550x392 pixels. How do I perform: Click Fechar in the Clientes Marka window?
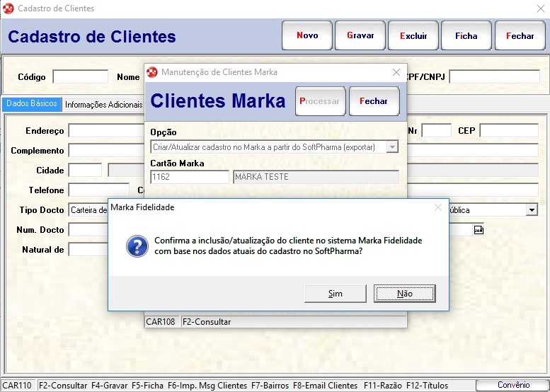pos(374,101)
